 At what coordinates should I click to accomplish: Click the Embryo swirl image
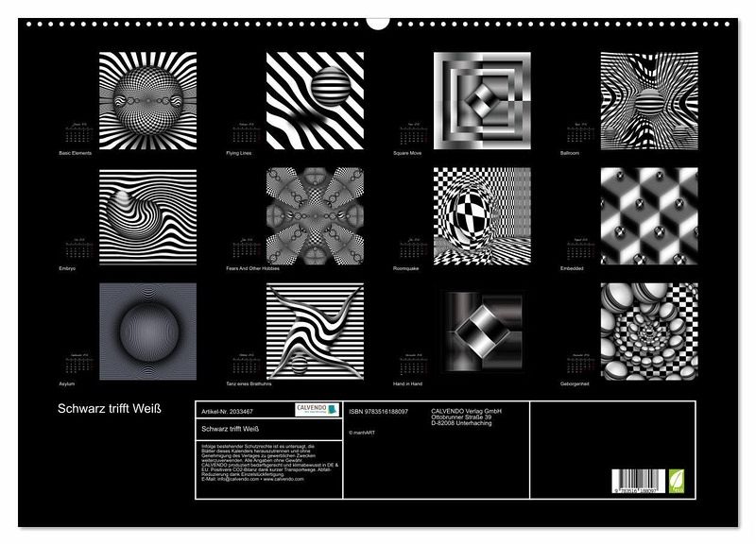147,217
